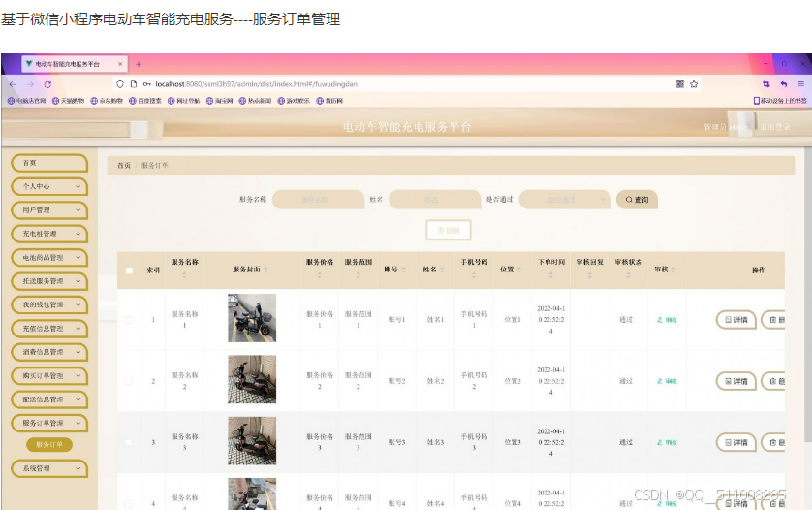This screenshot has height=510, width=812.
Task: Click 详情 button in row 3
Action: click(x=735, y=443)
